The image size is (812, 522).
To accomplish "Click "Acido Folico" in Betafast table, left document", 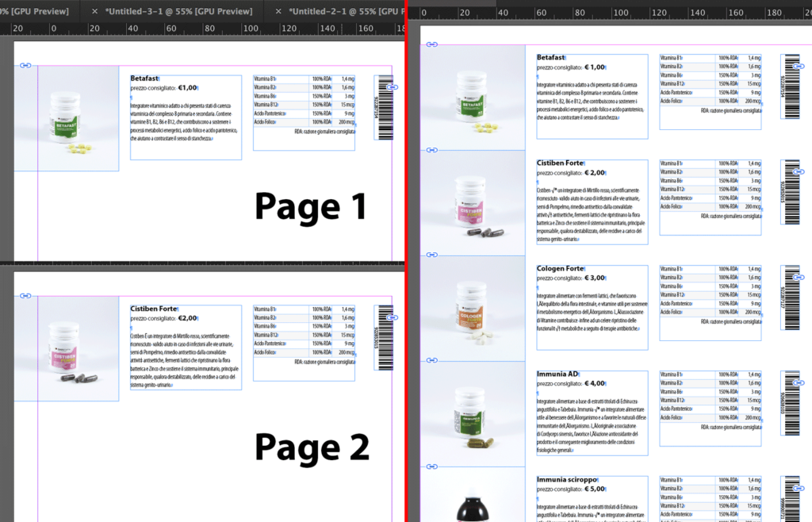I will coord(265,121).
